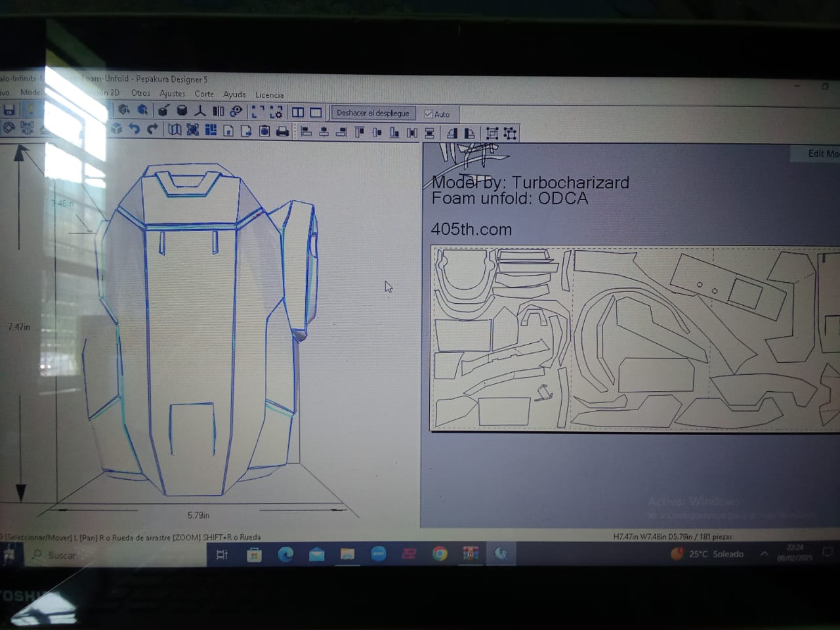Switch to split two-pane window layout icon
The image size is (840, 630).
[298, 112]
